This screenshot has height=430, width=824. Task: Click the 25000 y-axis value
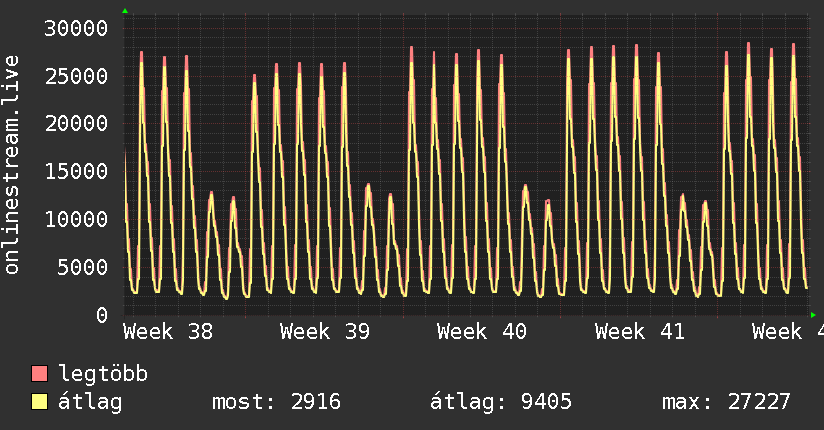76,76
